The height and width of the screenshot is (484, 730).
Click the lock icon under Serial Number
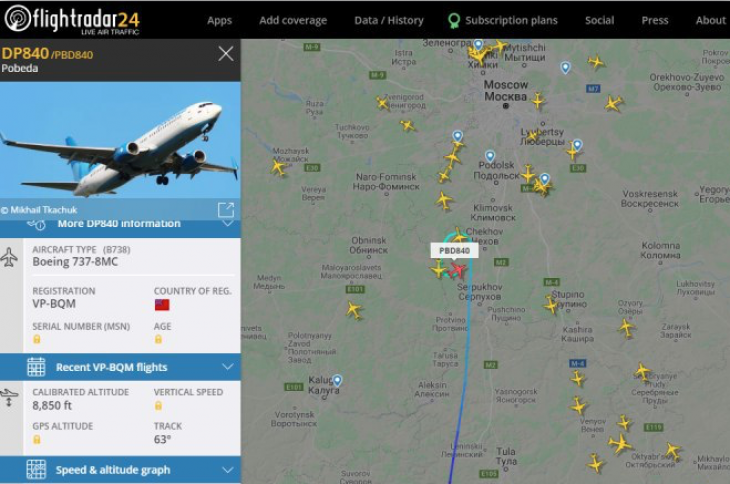(x=37, y=339)
